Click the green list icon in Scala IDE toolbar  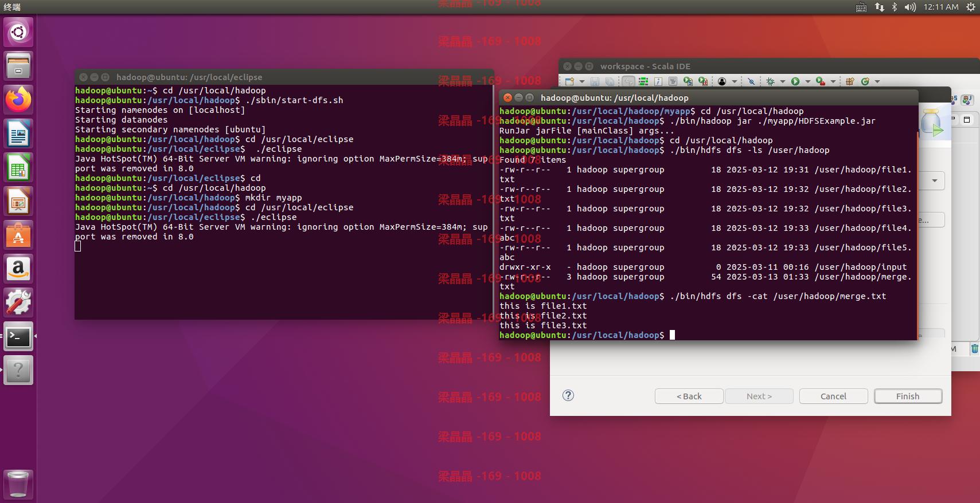tap(643, 81)
